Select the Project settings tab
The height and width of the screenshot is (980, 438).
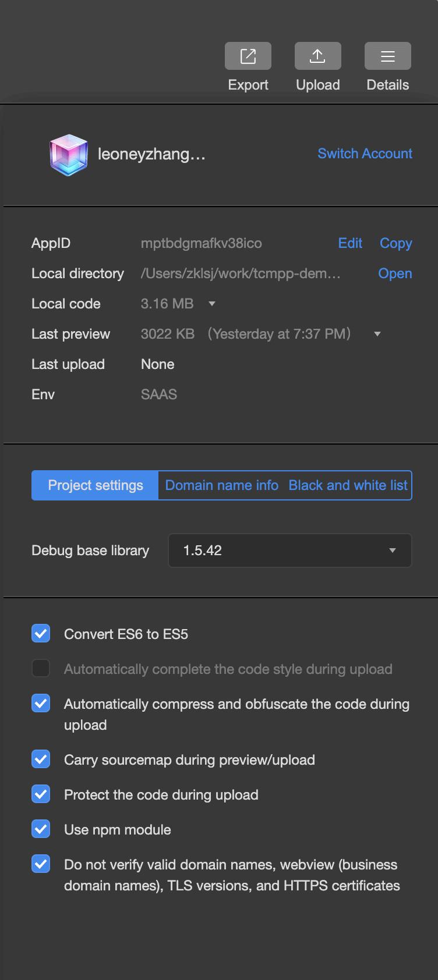pos(96,485)
